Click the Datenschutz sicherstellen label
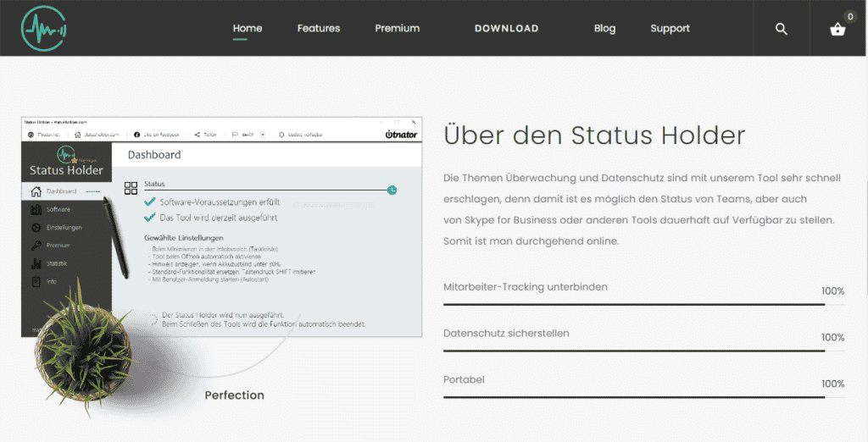Image resolution: width=868 pixels, height=442 pixels. coord(506,333)
